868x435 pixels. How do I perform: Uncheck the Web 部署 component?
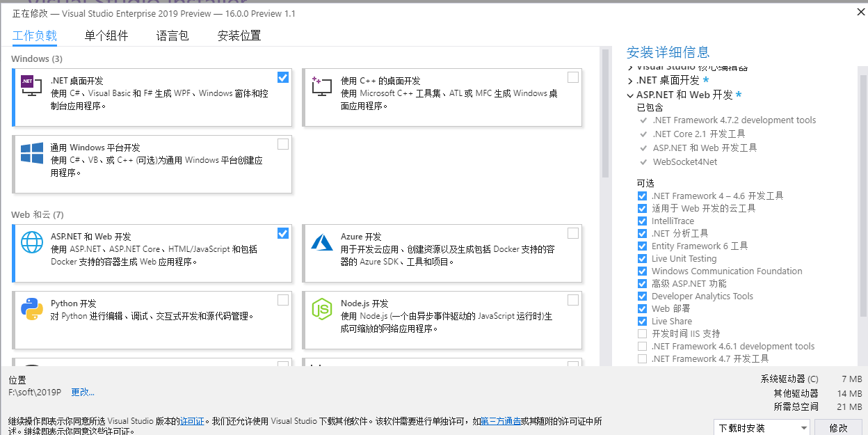tap(642, 309)
